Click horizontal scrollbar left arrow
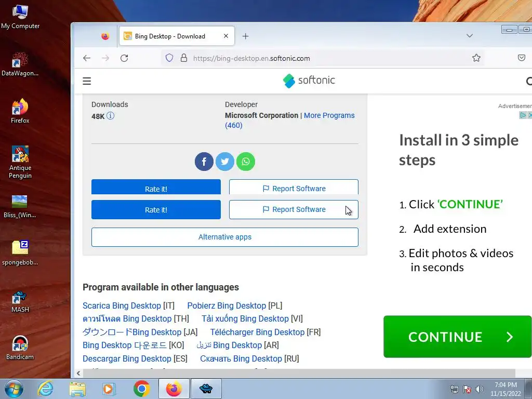Viewport: 532px width, 399px height. pyautogui.click(x=78, y=373)
